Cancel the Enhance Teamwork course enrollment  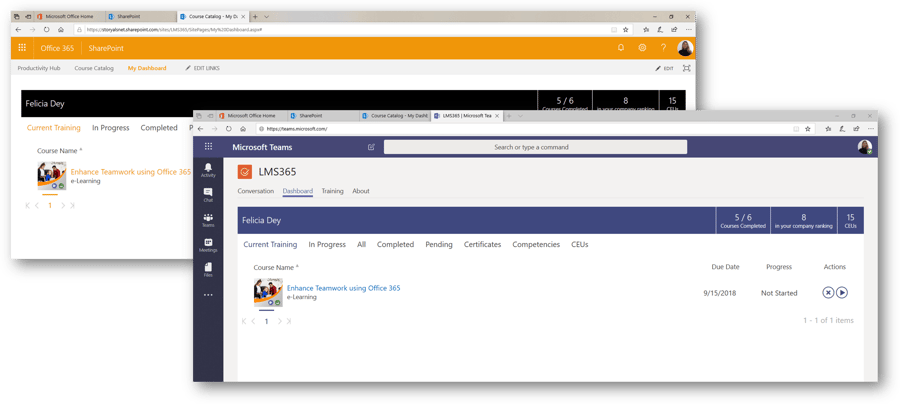(828, 293)
